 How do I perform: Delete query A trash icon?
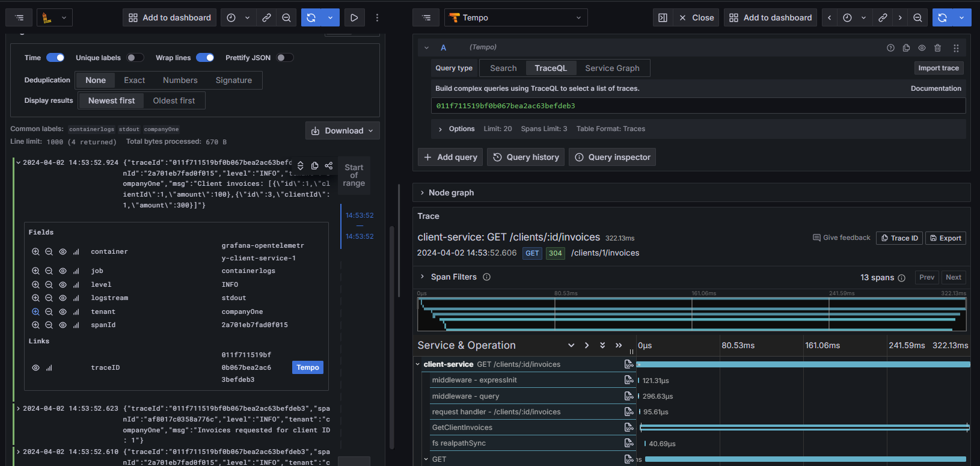937,48
